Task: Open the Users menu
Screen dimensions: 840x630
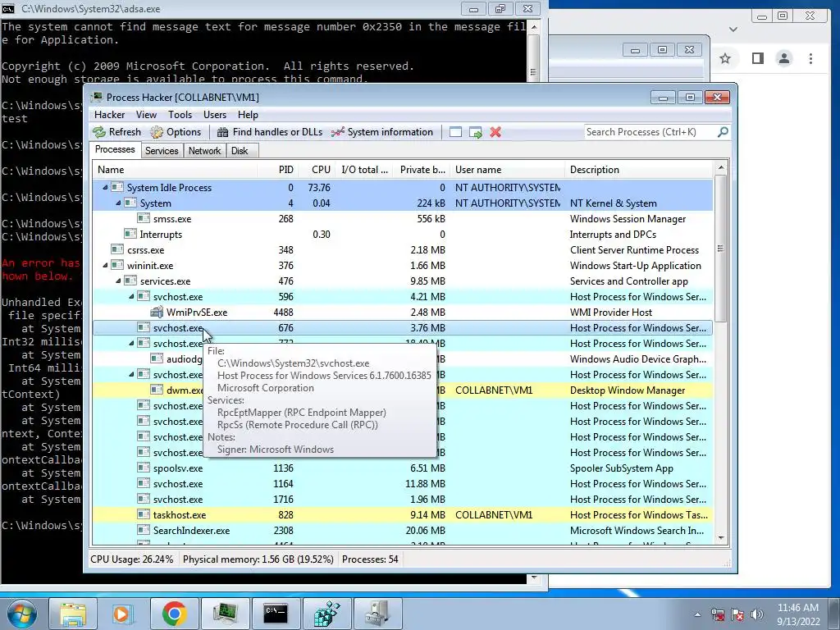Action: [x=215, y=115]
